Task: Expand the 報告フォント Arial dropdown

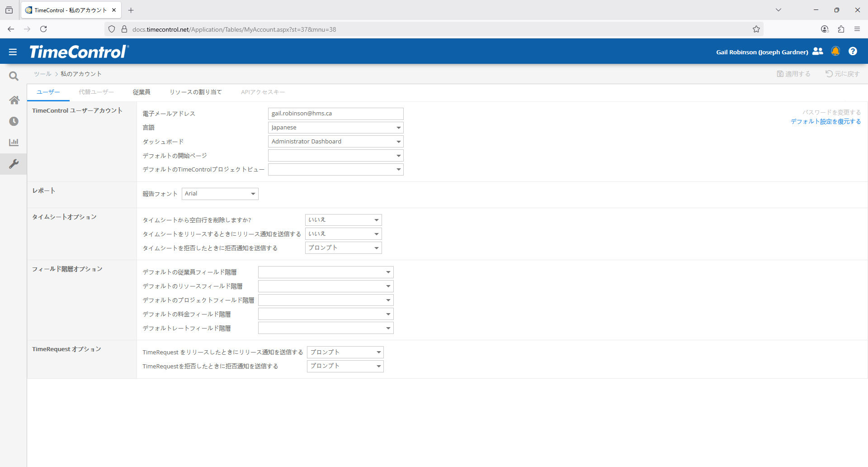Action: coord(220,194)
